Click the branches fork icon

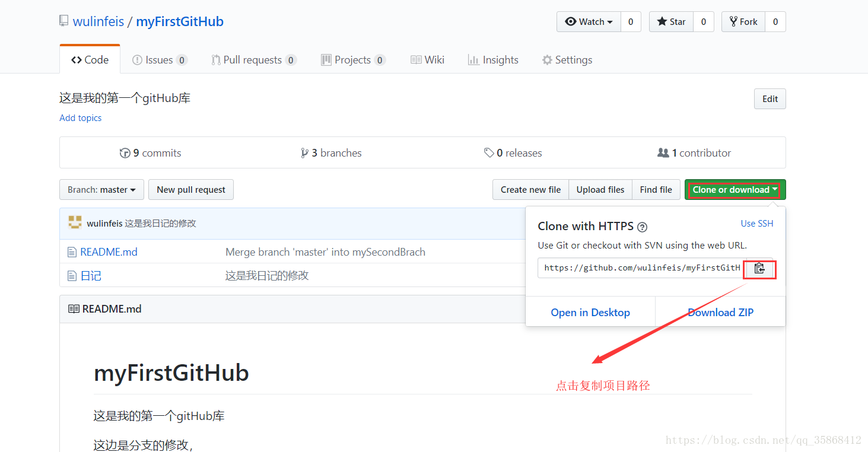click(304, 153)
